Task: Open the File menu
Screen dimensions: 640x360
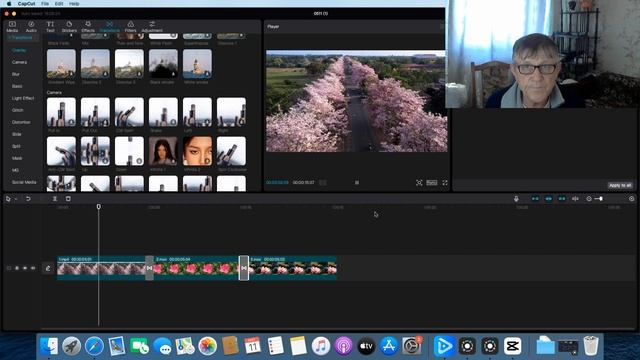Action: point(45,3)
